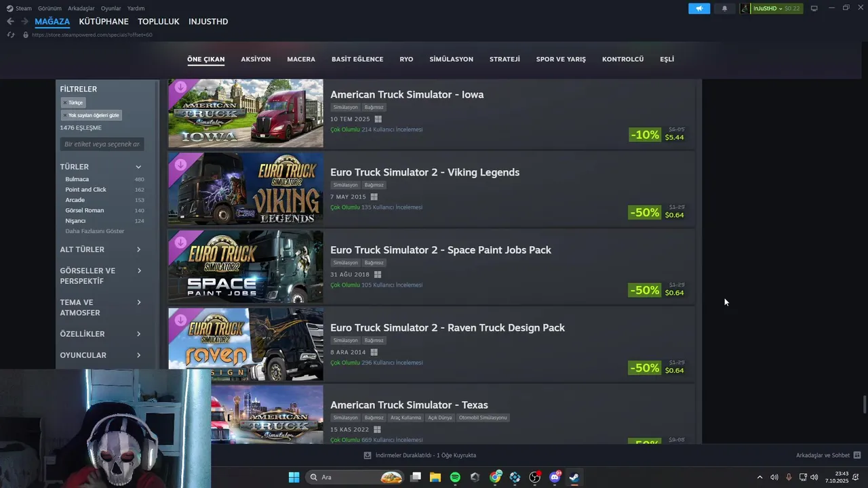The width and height of the screenshot is (868, 488).
Task: Click the -50% price on Space Paint Jobs
Action: [x=644, y=290]
